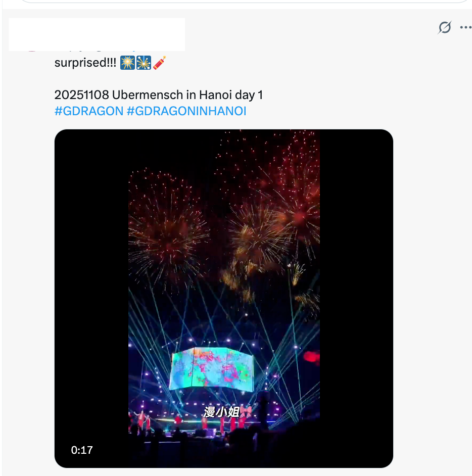Open the #GDRAGONINHANOI hashtag link
This screenshot has width=472, height=476.
click(186, 111)
